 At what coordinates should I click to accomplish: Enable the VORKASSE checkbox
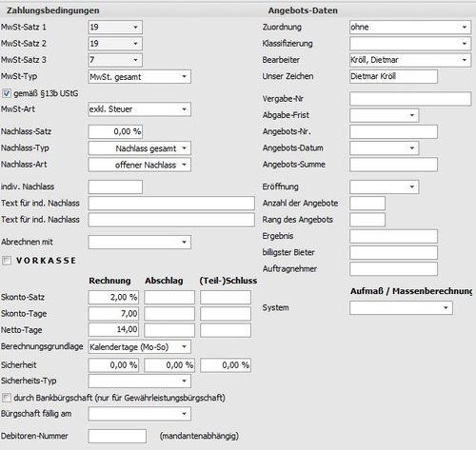7,261
